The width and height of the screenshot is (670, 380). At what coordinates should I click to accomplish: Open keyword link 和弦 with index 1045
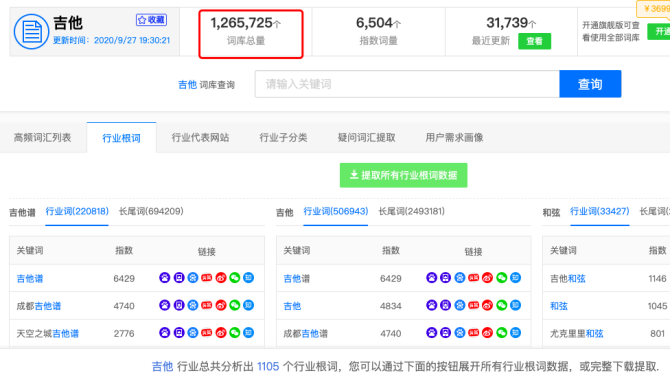[558, 306]
